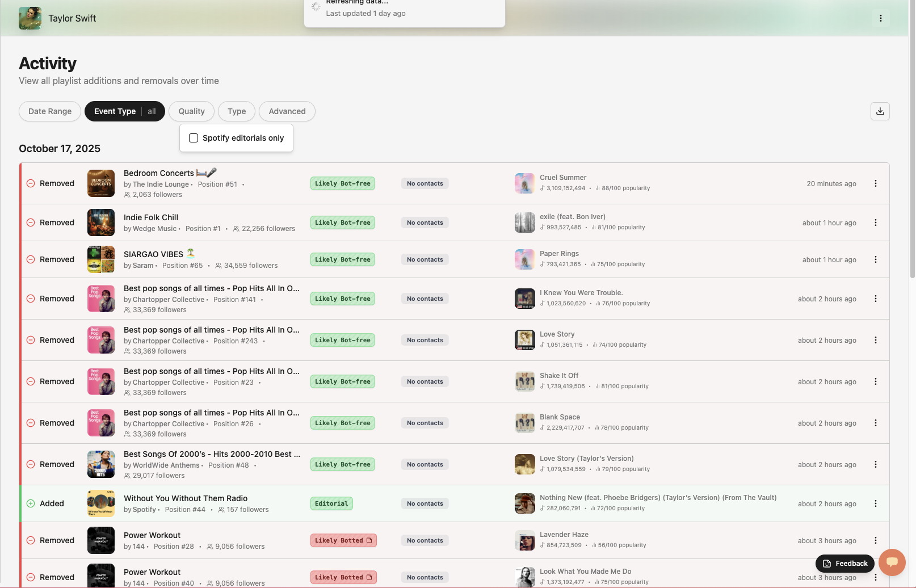Click the removed icon on SIARGAO VIBES row
The image size is (916, 588).
coord(31,259)
